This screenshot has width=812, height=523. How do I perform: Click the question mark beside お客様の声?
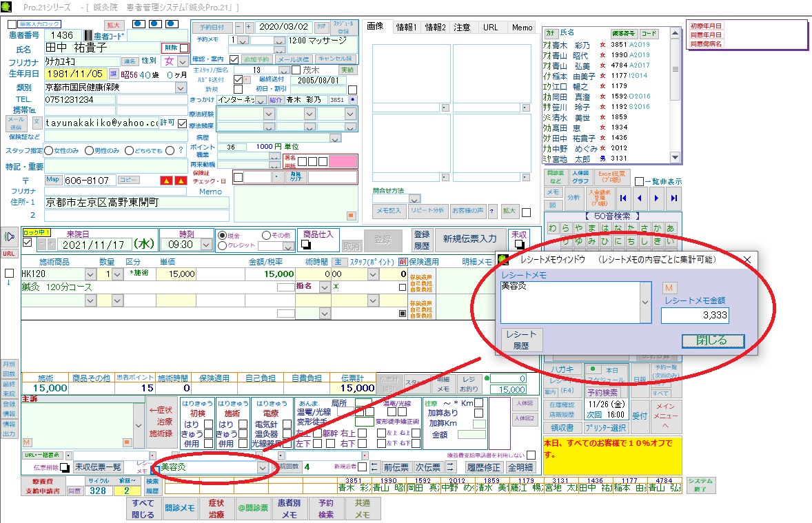(x=492, y=211)
